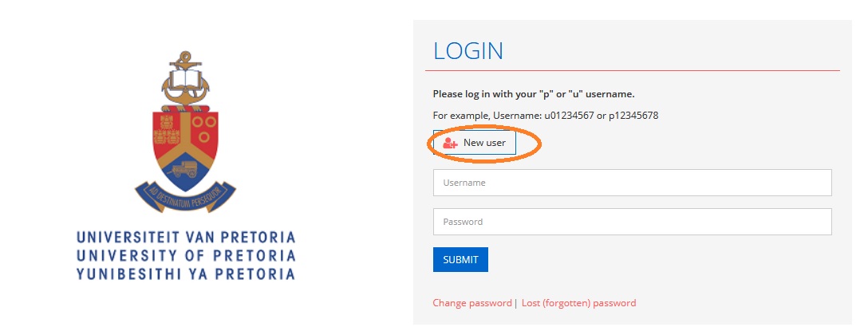Focus the Password input field
Viewport: 868px width, 327px height.
click(632, 222)
